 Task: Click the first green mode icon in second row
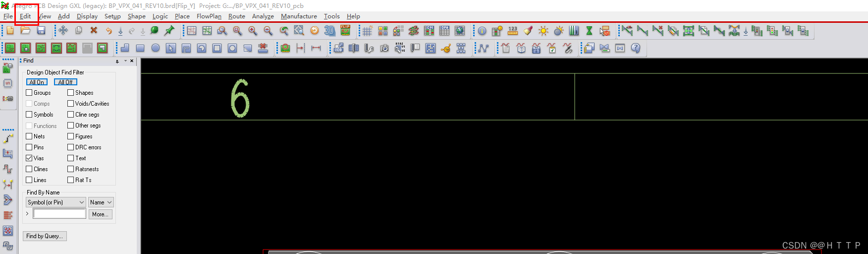pyautogui.click(x=10, y=48)
